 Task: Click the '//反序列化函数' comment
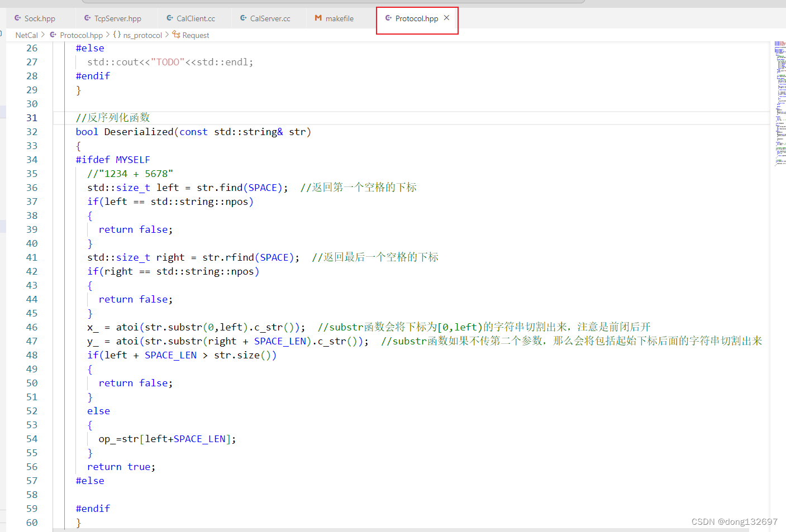113,118
